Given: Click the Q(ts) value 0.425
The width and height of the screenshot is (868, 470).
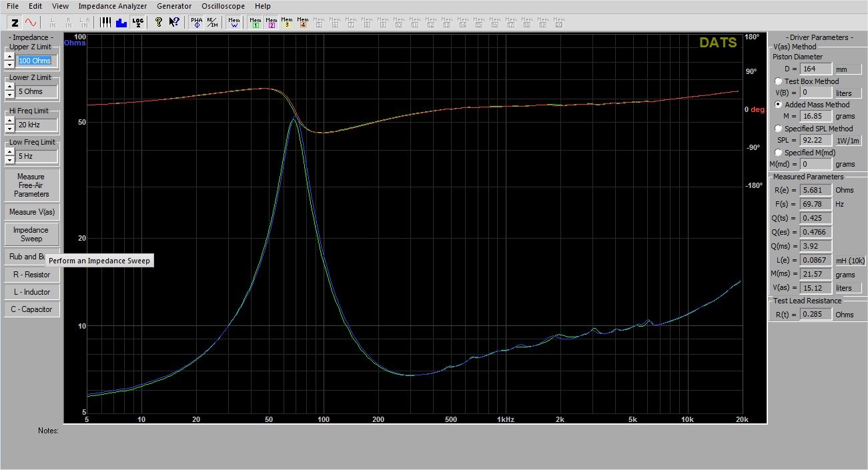Looking at the screenshot, I should (x=815, y=218).
